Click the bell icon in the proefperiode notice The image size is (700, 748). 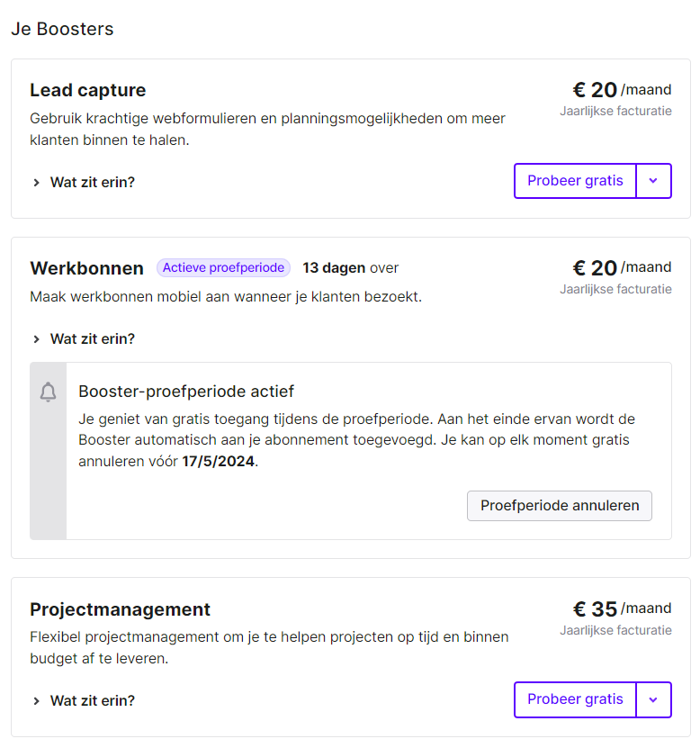tap(48, 392)
